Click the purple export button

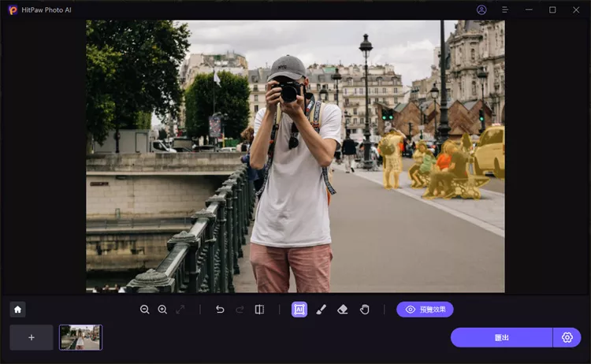point(501,337)
